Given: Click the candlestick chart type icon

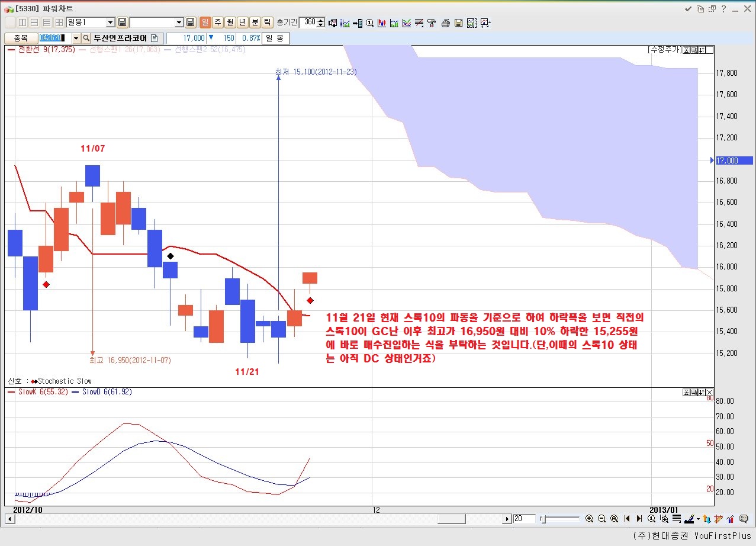Looking at the screenshot, I should 382,23.
